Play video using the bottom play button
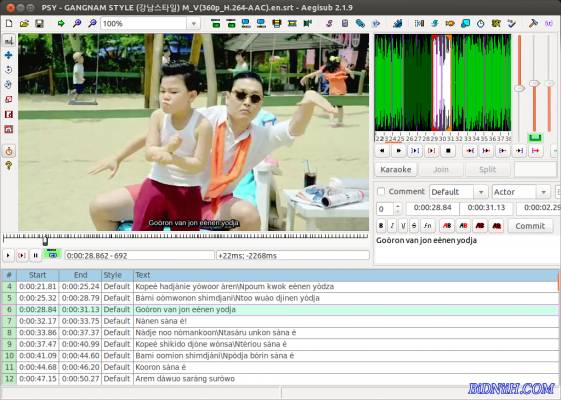The width and height of the screenshot is (561, 400). coord(8,255)
